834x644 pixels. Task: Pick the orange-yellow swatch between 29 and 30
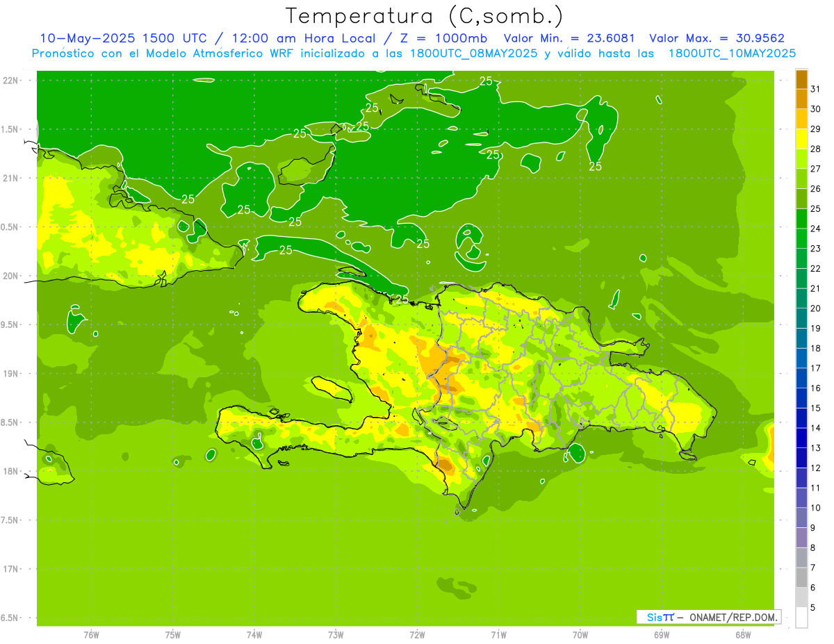(801, 119)
